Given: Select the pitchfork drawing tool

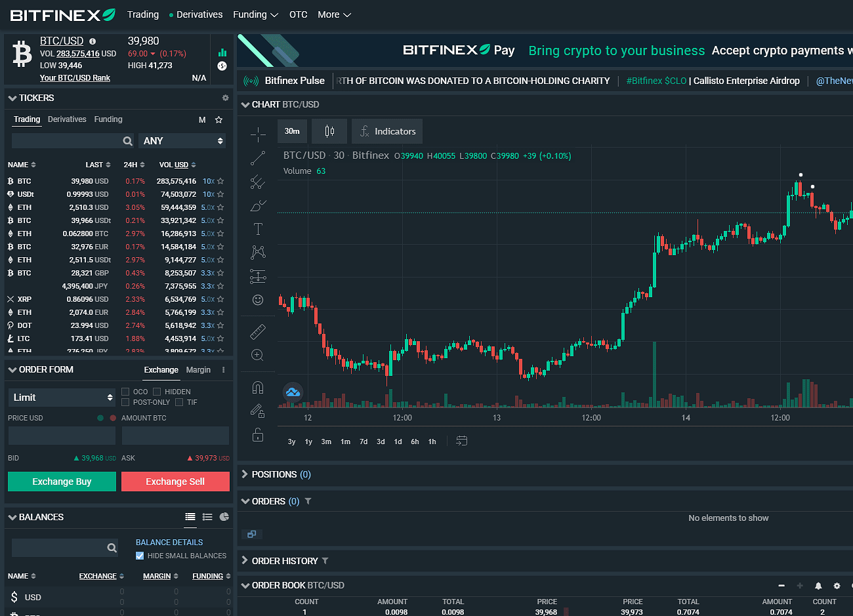Looking at the screenshot, I should click(x=258, y=182).
